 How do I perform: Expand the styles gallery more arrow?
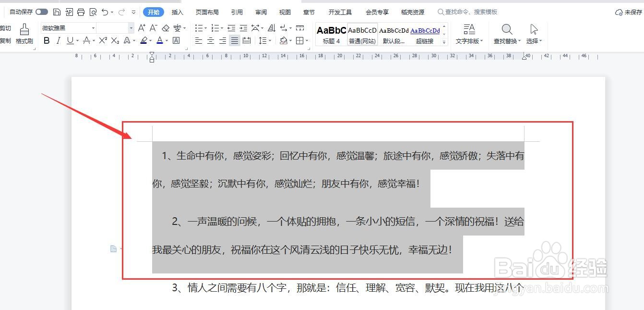pos(444,42)
